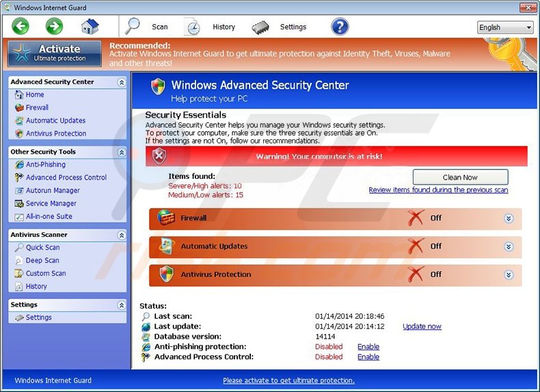
Task: Collapse the Advanced Security Center section
Action: (121, 82)
